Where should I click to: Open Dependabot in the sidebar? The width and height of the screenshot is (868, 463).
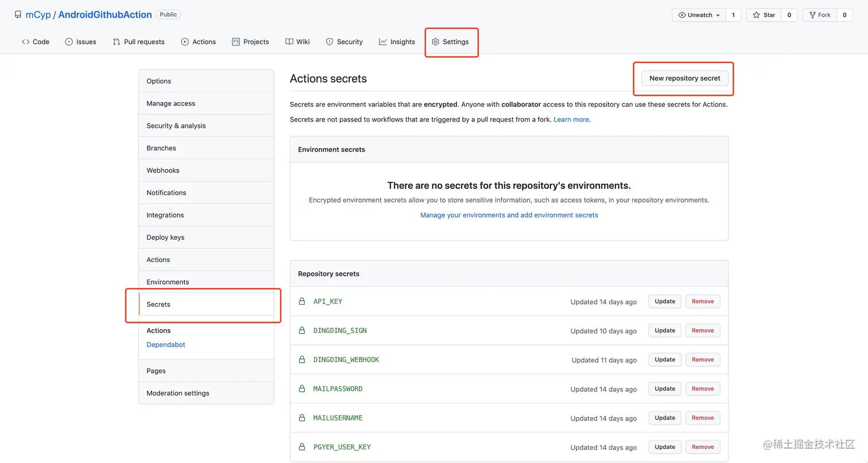[x=166, y=345]
